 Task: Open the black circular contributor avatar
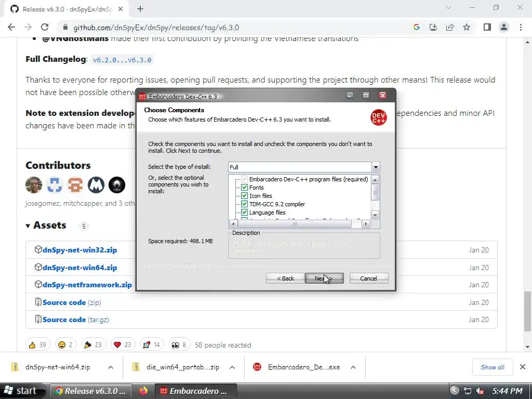click(117, 185)
